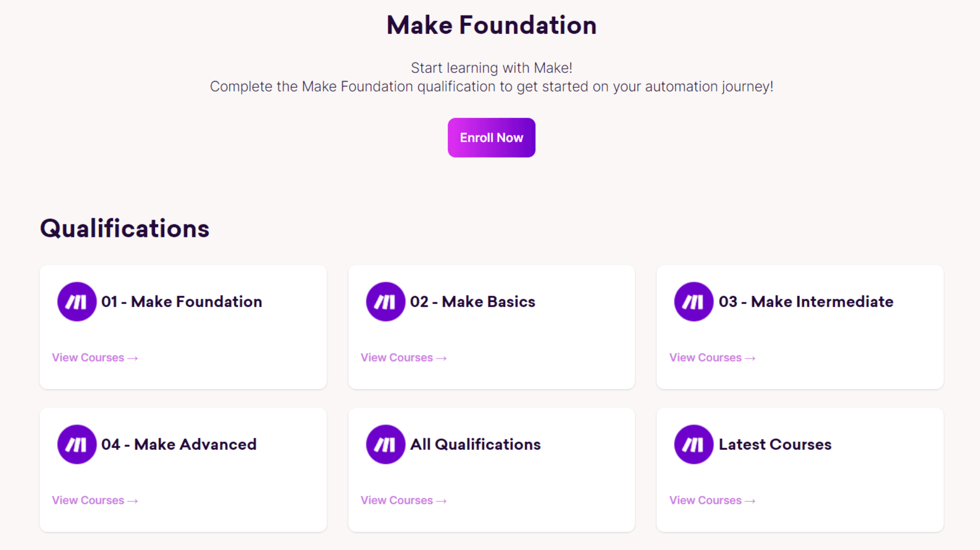Click the Make logo on the Latest Courses card
The height and width of the screenshot is (550, 980).
693,444
